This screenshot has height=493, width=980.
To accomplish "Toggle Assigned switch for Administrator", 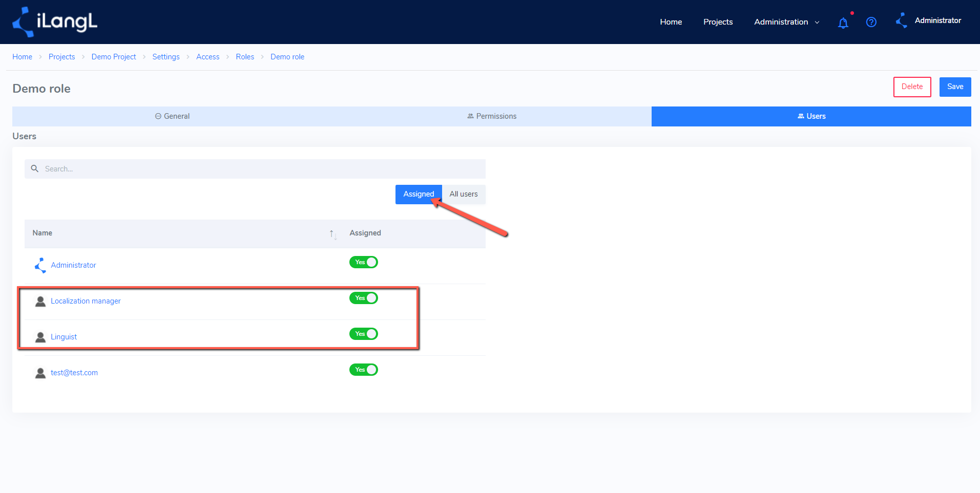I will tap(364, 262).
